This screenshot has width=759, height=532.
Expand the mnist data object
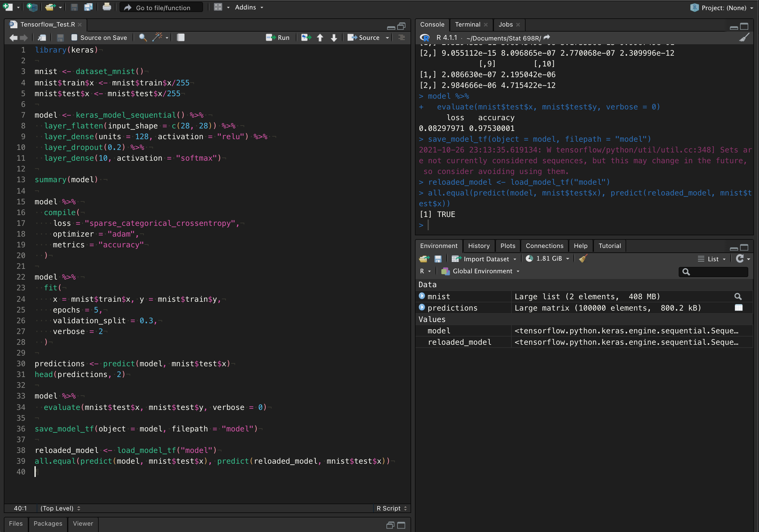[422, 296]
